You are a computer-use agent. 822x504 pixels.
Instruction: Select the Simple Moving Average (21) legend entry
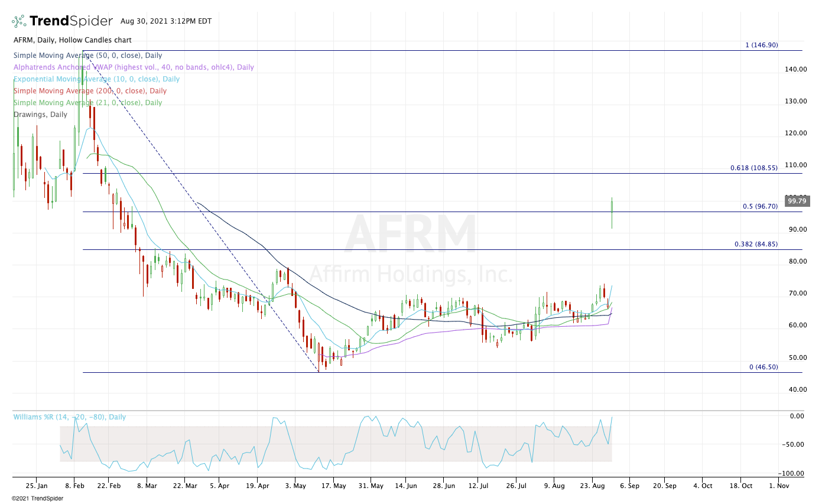(x=87, y=103)
